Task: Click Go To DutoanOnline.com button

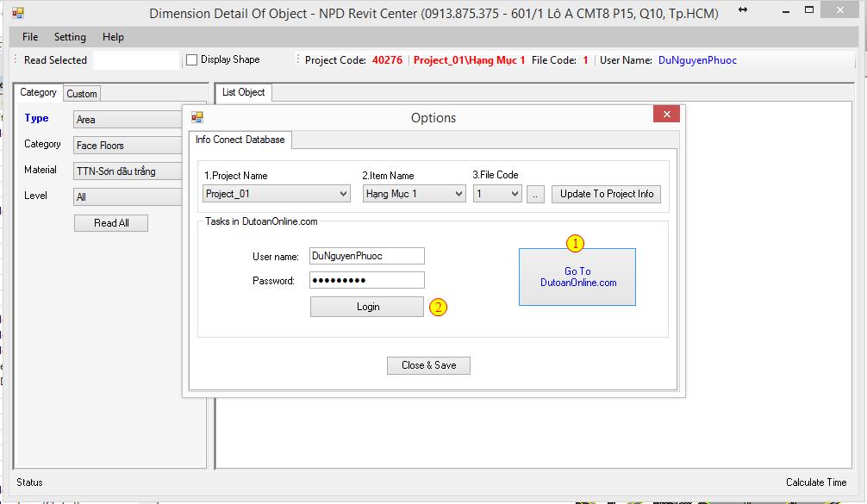Action: pyautogui.click(x=577, y=277)
